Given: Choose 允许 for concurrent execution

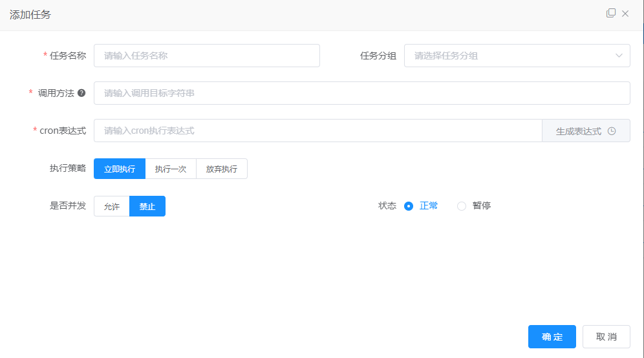Looking at the screenshot, I should click(x=112, y=206).
